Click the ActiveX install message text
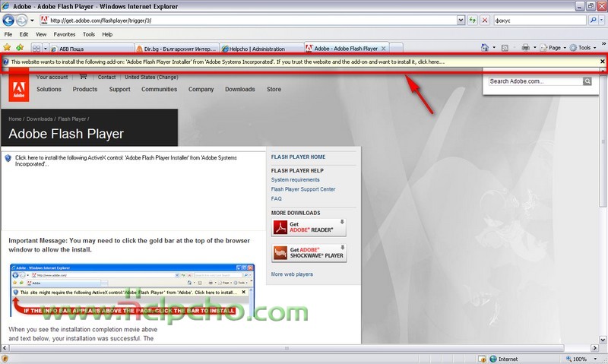The image size is (608, 364). tap(125, 161)
